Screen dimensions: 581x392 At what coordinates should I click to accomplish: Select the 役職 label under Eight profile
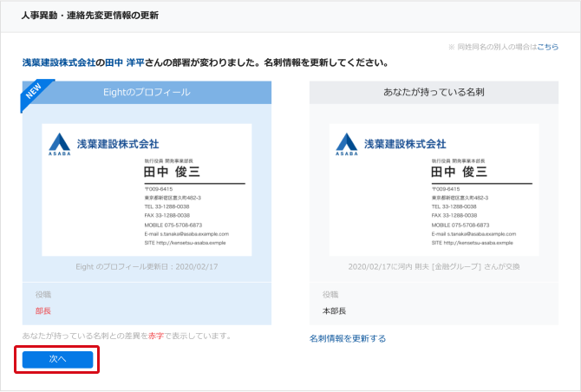click(43, 295)
